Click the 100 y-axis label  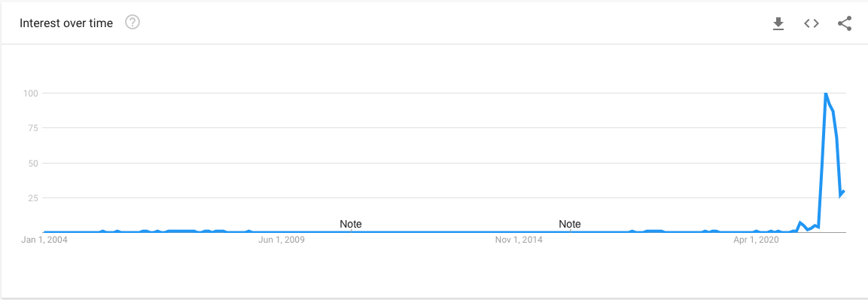tap(30, 93)
